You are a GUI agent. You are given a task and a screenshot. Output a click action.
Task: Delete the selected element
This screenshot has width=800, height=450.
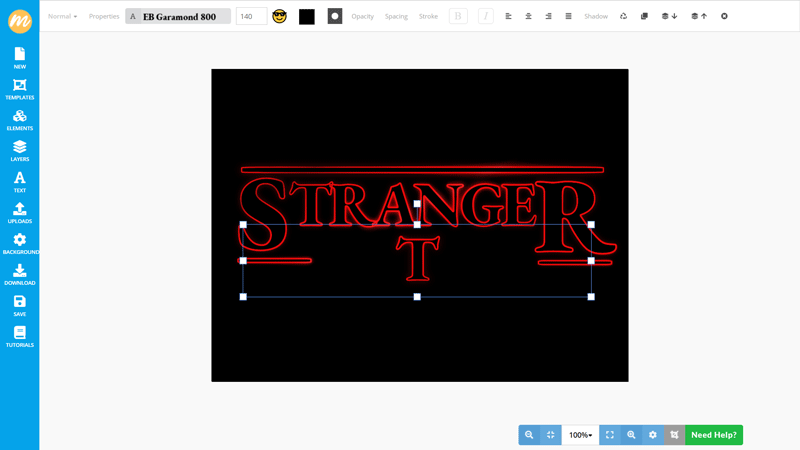(x=724, y=16)
